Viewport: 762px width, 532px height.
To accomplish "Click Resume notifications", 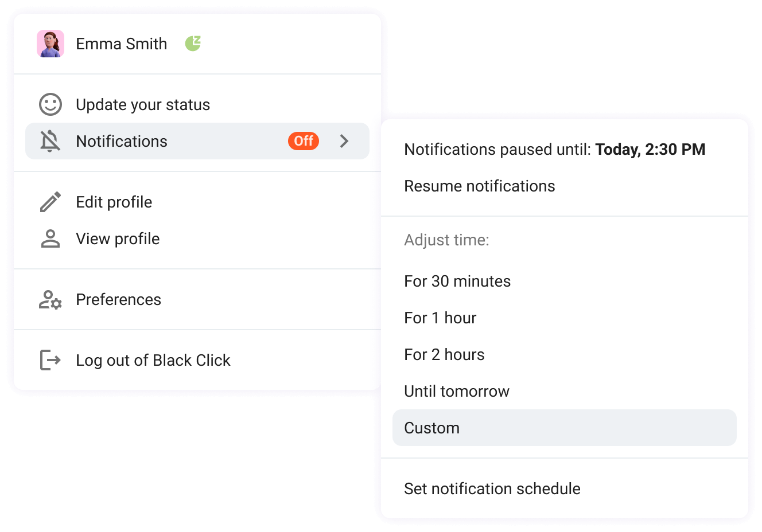I will (479, 186).
